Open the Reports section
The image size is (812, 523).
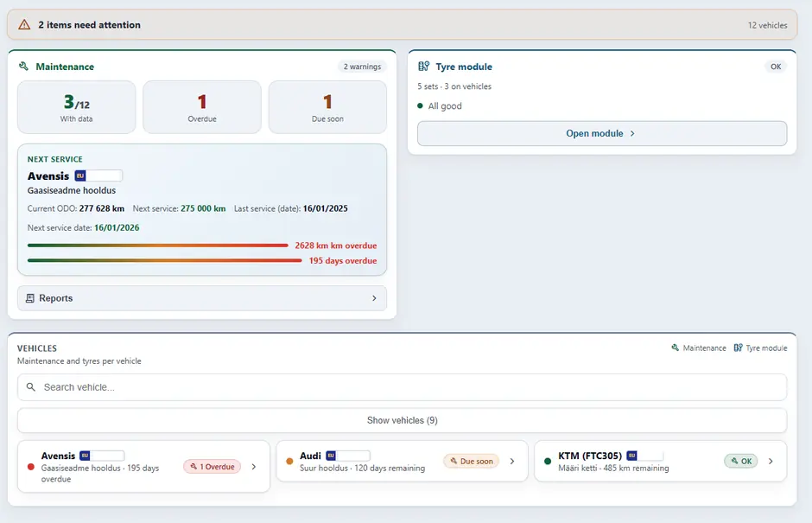tap(202, 298)
